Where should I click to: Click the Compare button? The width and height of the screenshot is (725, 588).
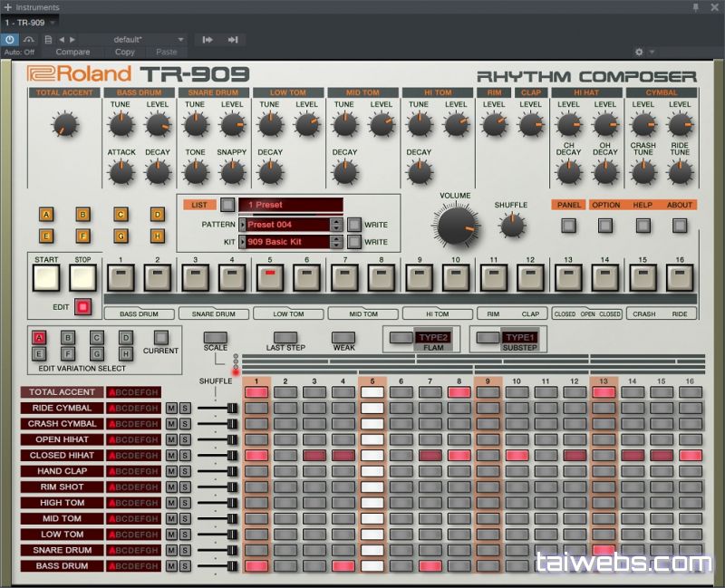(73, 52)
